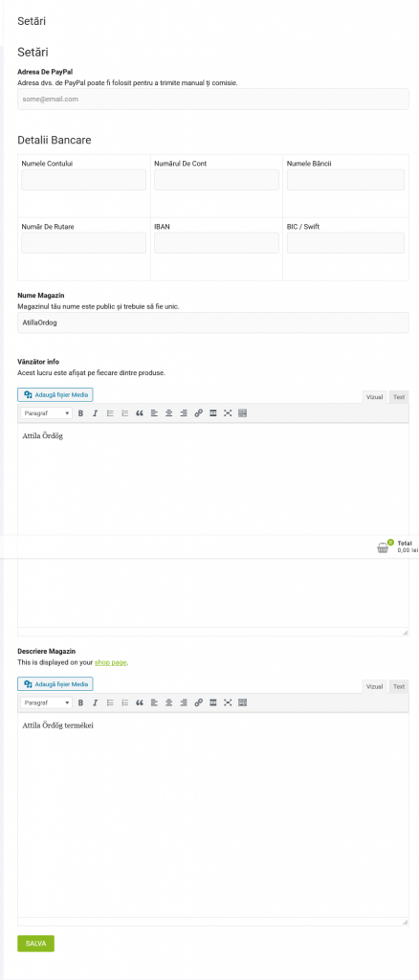Toggle italic in Vânzător info editor
The height and width of the screenshot is (980, 419).
click(95, 413)
